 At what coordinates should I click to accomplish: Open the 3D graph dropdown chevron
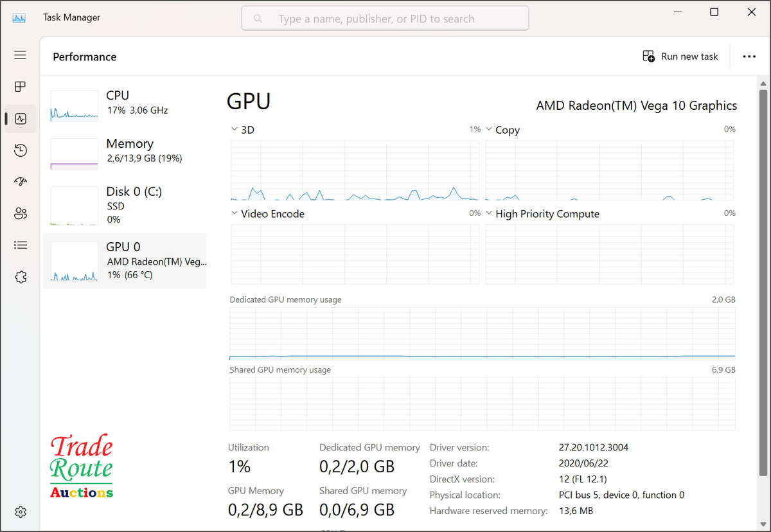click(x=234, y=130)
